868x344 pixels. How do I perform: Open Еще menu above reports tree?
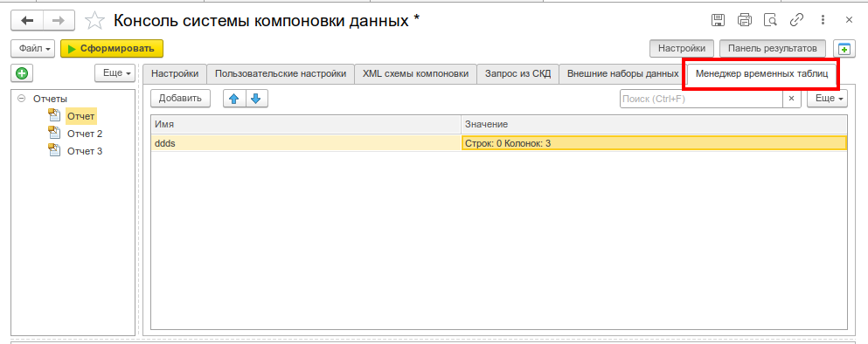(x=115, y=72)
